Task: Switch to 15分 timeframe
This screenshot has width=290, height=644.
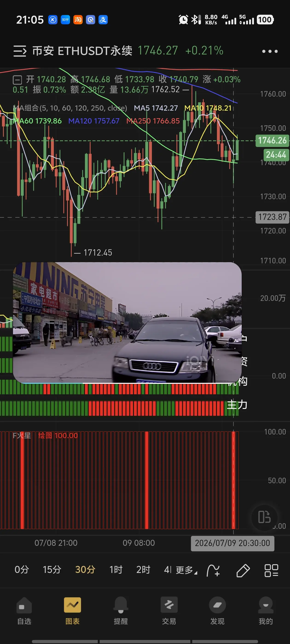Action: [x=52, y=570]
